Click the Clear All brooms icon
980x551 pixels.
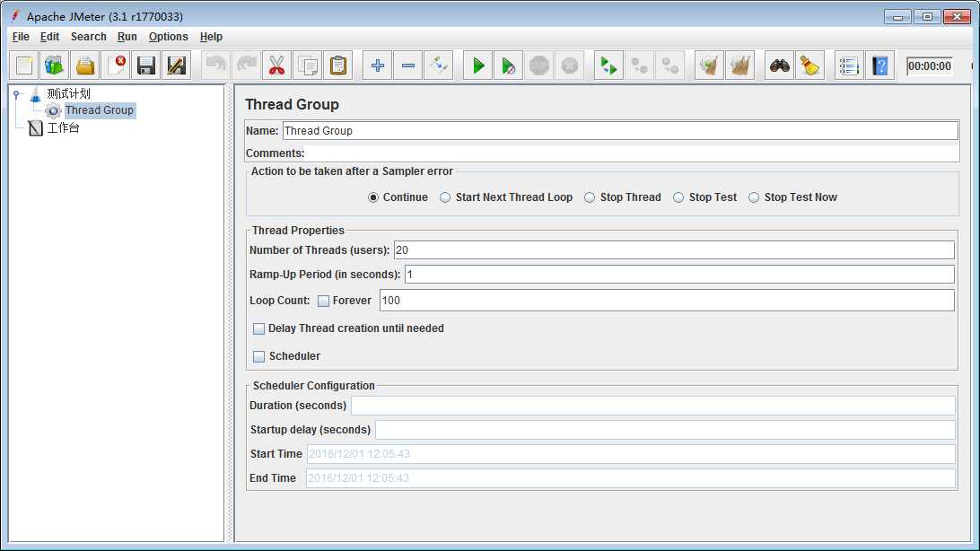point(740,66)
